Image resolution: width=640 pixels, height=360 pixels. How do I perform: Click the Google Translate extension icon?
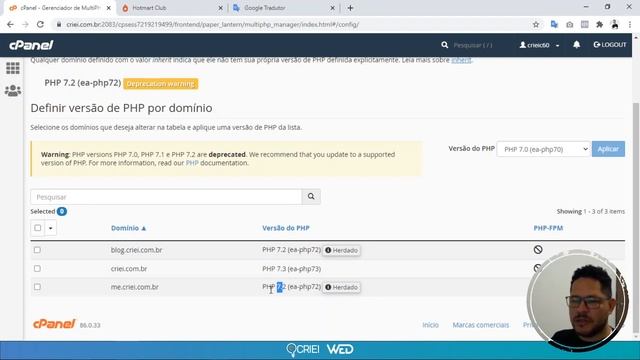(x=554, y=24)
